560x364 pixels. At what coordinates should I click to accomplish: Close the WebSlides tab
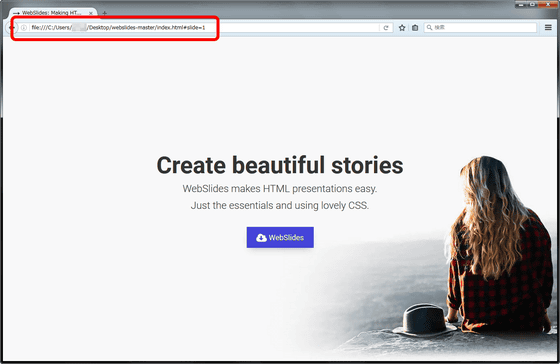[91, 13]
